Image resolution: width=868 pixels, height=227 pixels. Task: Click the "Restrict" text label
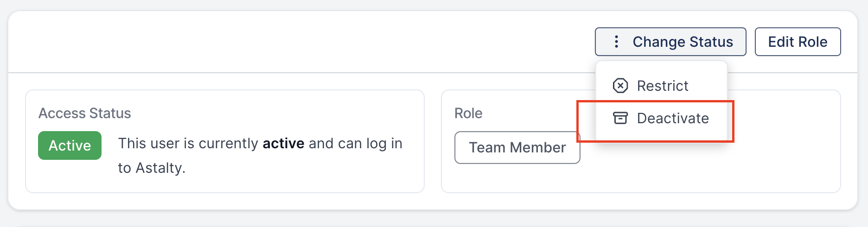(x=663, y=86)
